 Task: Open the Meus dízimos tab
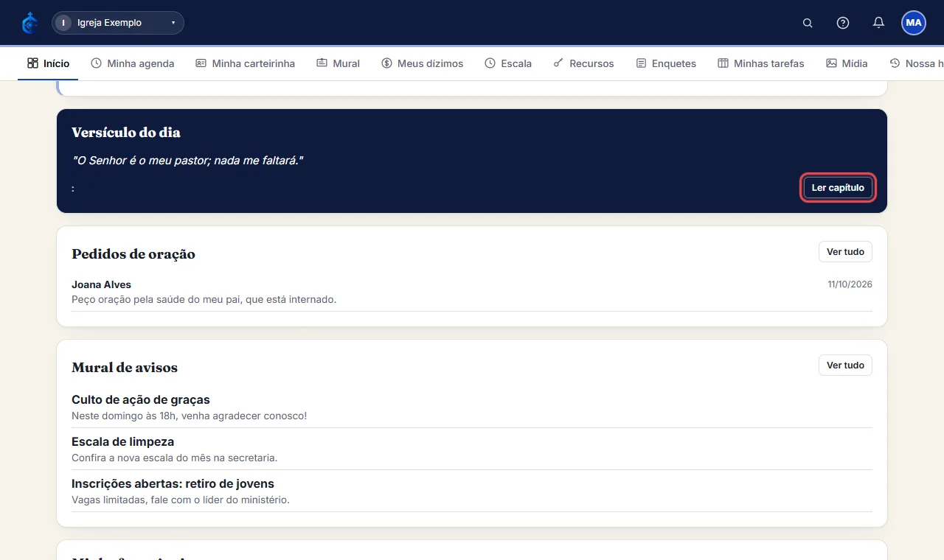click(422, 63)
